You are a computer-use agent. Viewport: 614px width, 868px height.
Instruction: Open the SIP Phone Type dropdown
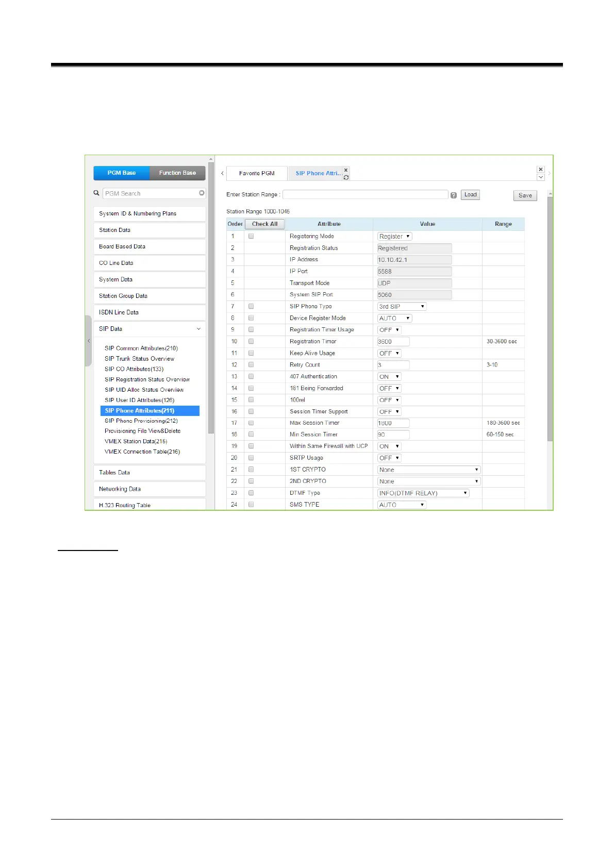(402, 306)
